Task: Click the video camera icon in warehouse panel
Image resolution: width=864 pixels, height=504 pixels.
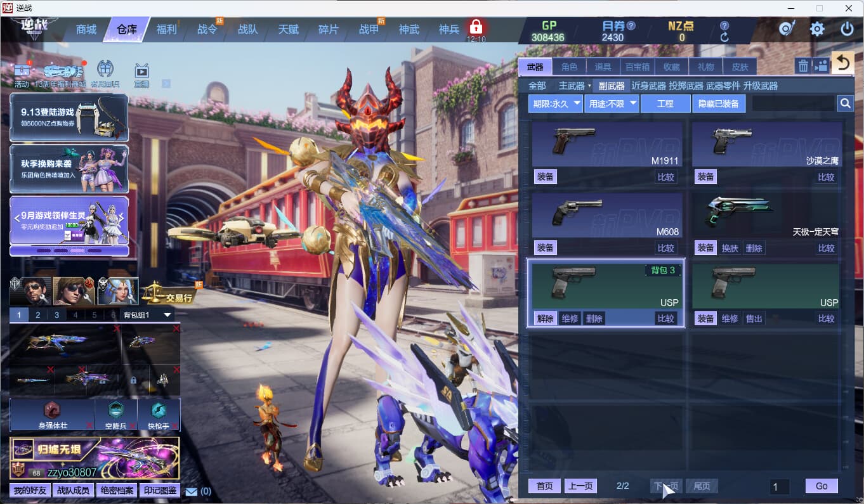Action: pyautogui.click(x=821, y=66)
